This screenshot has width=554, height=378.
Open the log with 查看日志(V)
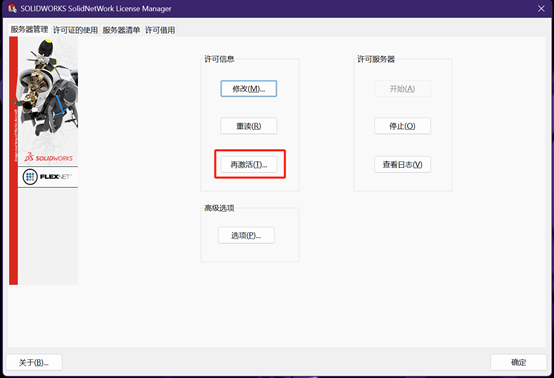[x=402, y=165]
